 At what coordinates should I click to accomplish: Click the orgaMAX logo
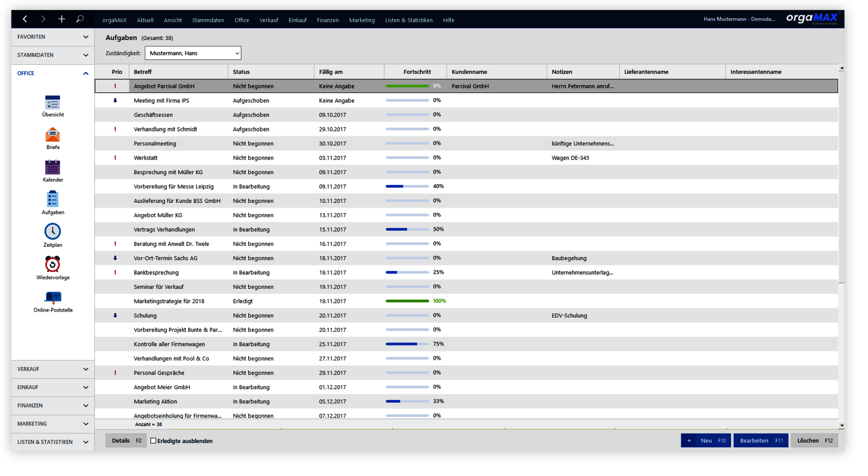[812, 19]
